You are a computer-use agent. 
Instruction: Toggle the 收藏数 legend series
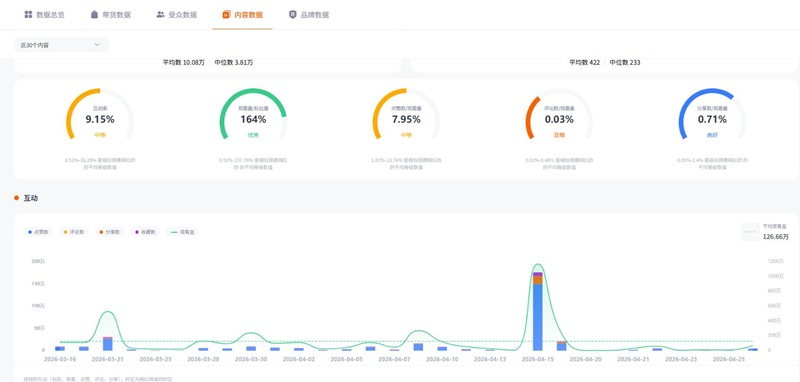click(x=145, y=232)
